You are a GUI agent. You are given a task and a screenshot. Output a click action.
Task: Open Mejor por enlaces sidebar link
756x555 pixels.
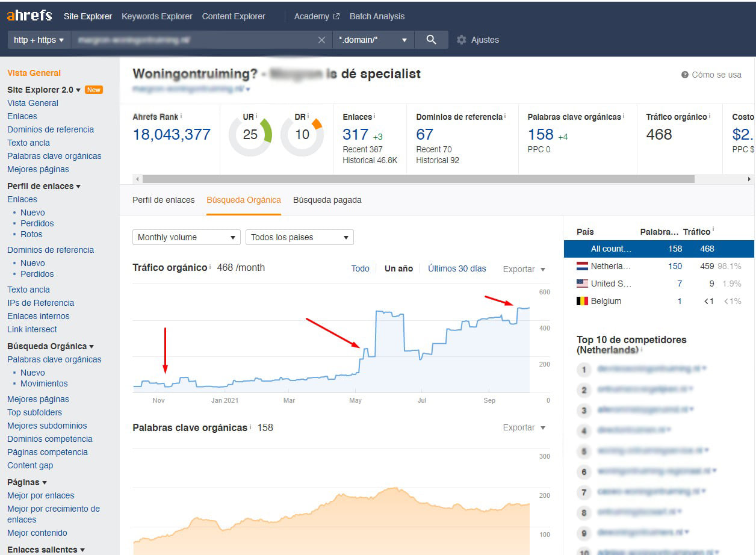[x=41, y=495]
